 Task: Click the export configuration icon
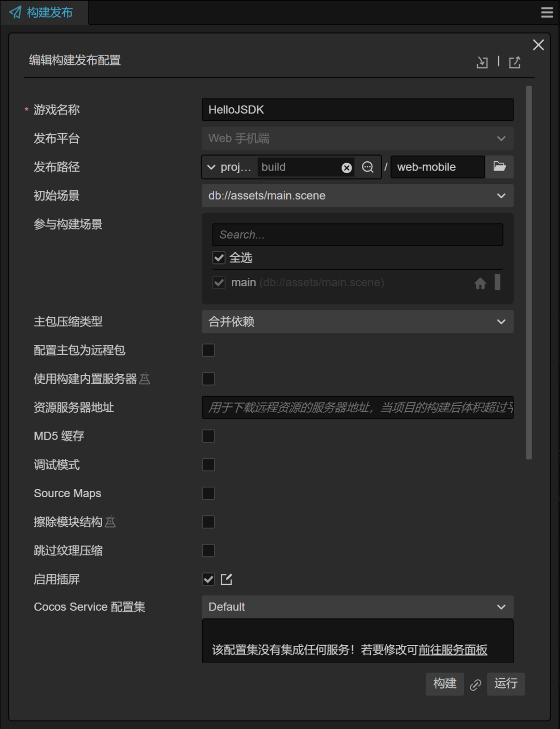(x=514, y=62)
